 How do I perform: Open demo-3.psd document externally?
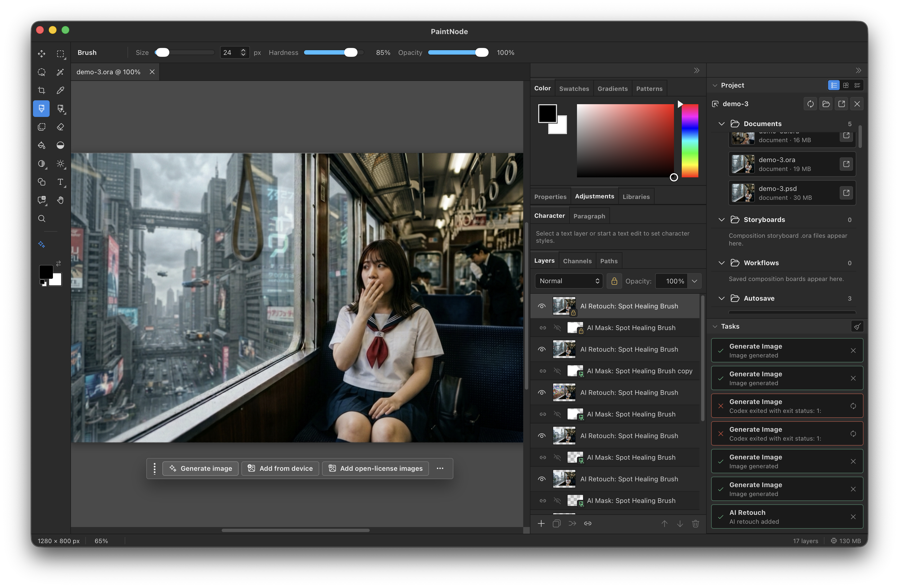(846, 193)
